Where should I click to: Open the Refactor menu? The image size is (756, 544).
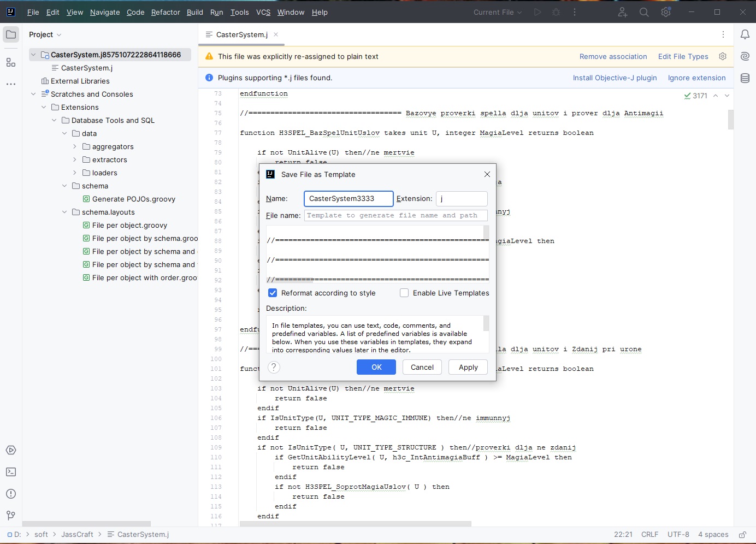click(x=166, y=12)
